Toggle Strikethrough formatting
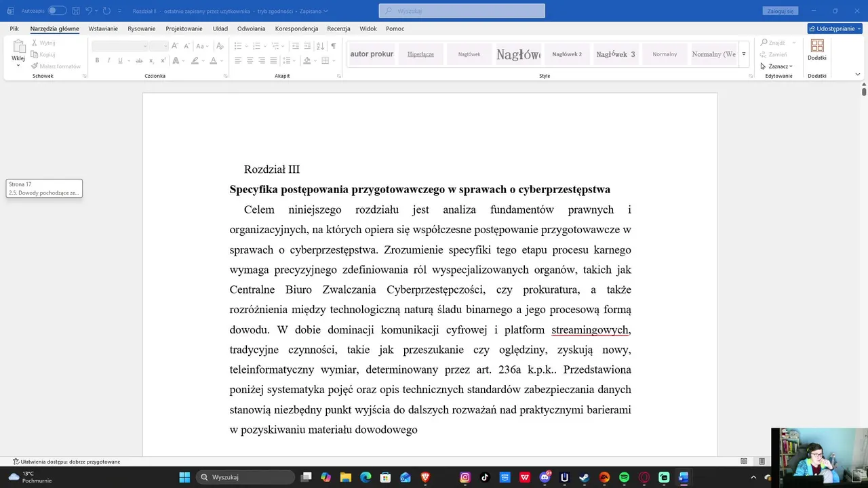Screen dimensions: 868x488 point(139,60)
